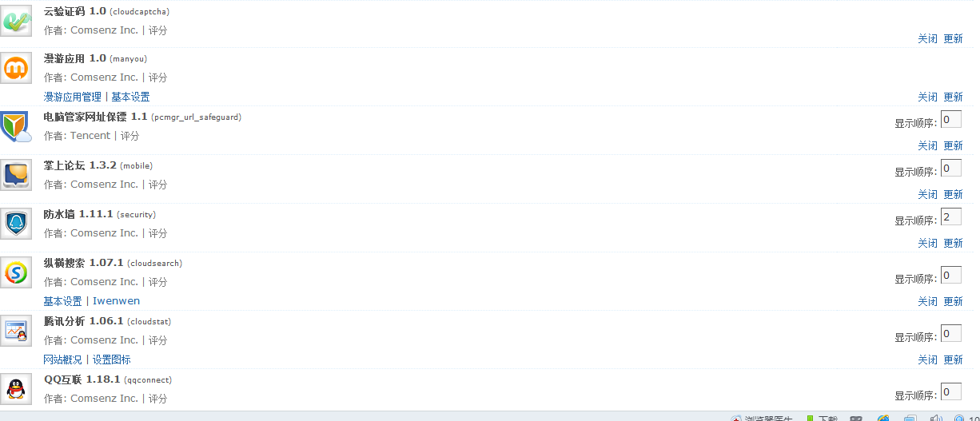The height and width of the screenshot is (421, 980).
Task: Open 基本设置 under the manyou plugin
Action: pyautogui.click(x=130, y=97)
